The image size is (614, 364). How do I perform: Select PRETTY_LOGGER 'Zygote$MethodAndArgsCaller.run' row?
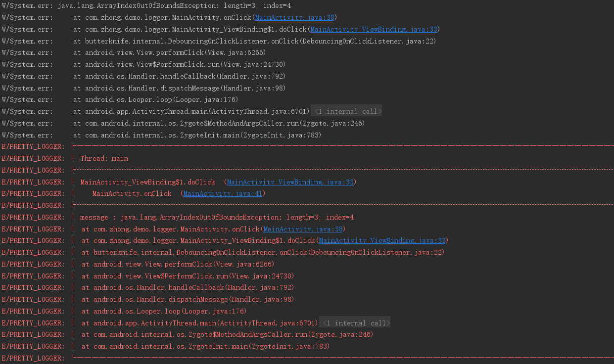pyautogui.click(x=188, y=334)
